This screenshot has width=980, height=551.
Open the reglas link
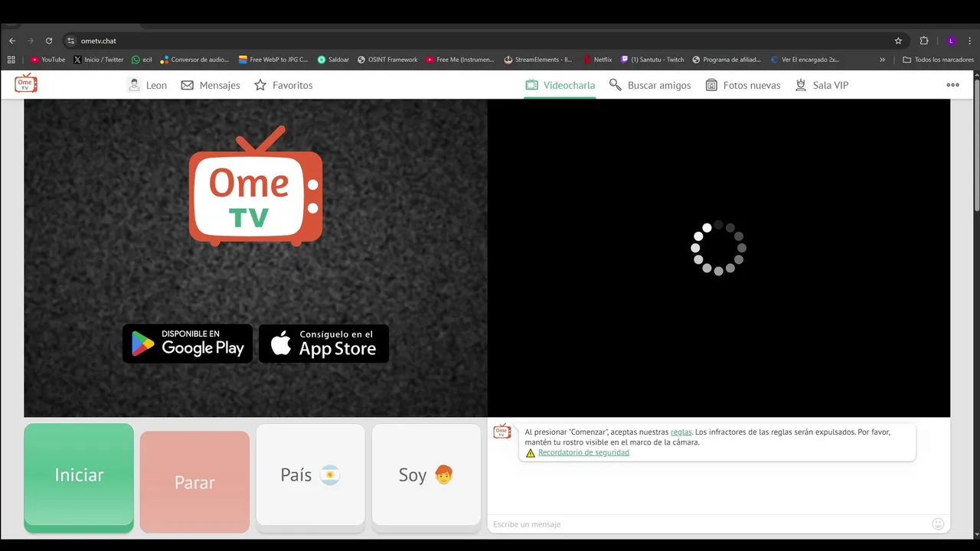pos(681,432)
